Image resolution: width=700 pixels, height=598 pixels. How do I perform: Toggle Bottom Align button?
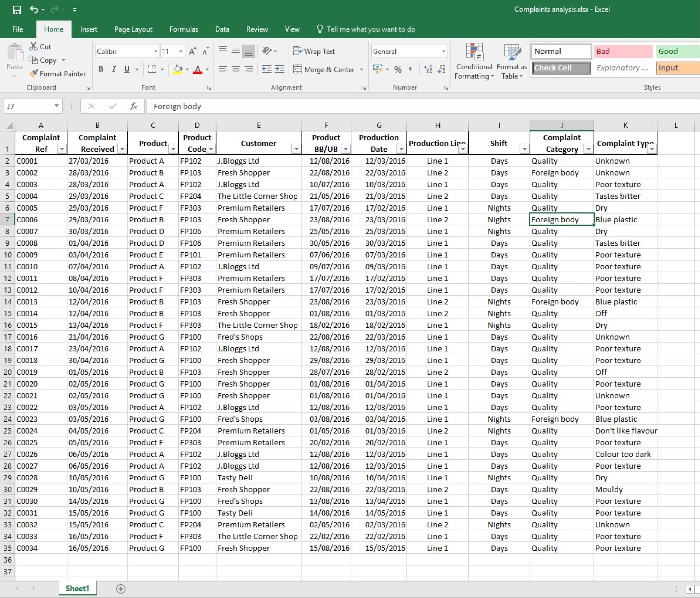pyautogui.click(x=249, y=51)
